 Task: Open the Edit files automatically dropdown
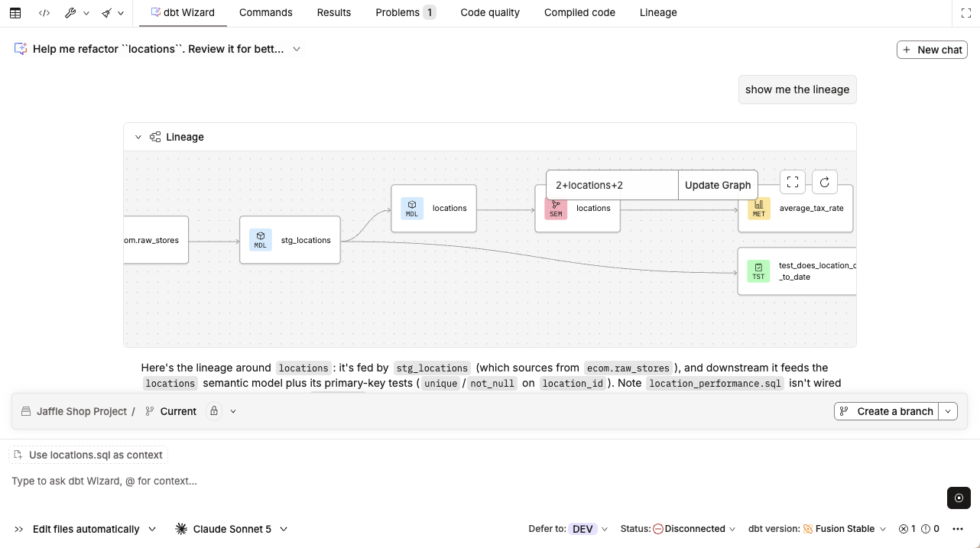coord(94,529)
